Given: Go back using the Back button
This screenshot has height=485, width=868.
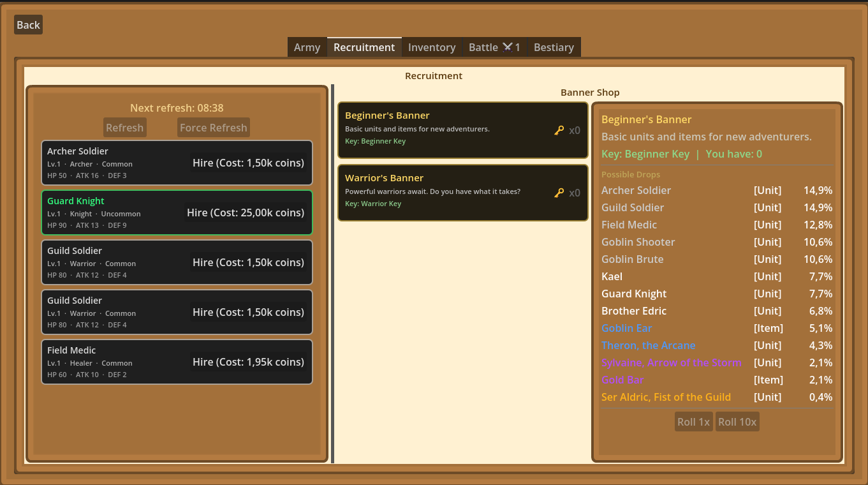Looking at the screenshot, I should [28, 25].
